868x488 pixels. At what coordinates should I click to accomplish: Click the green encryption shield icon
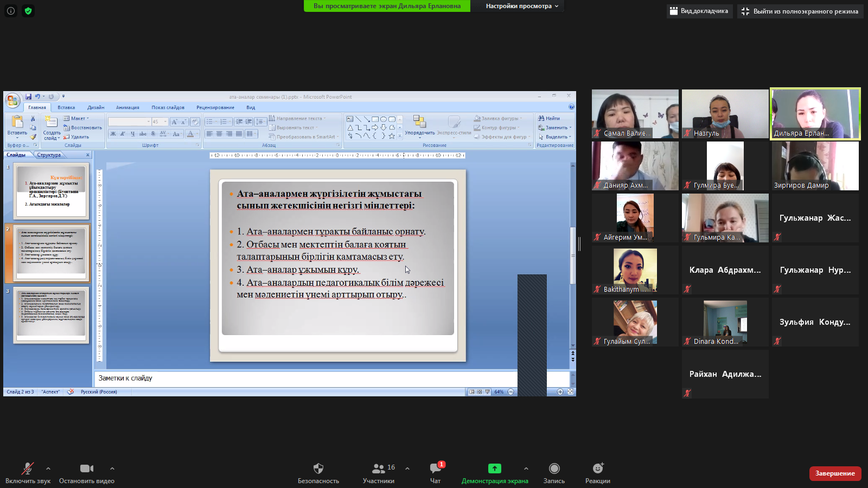click(x=28, y=11)
